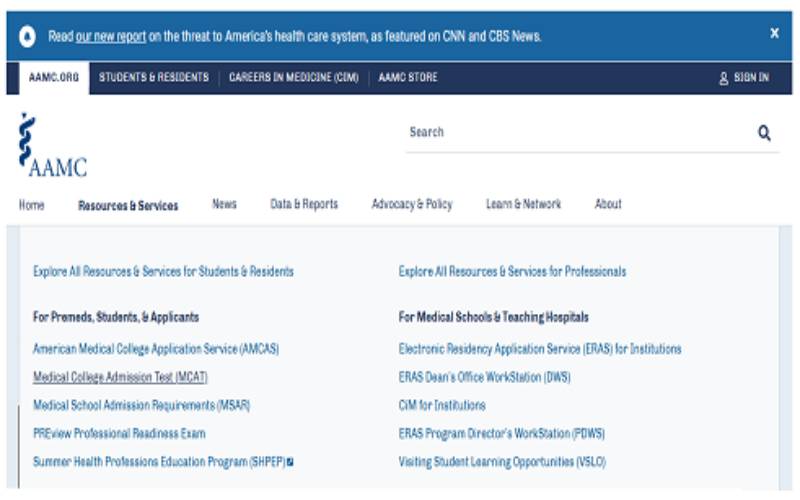Click the Sign In user icon
Image resolution: width=800 pixels, height=500 pixels.
pyautogui.click(x=723, y=78)
